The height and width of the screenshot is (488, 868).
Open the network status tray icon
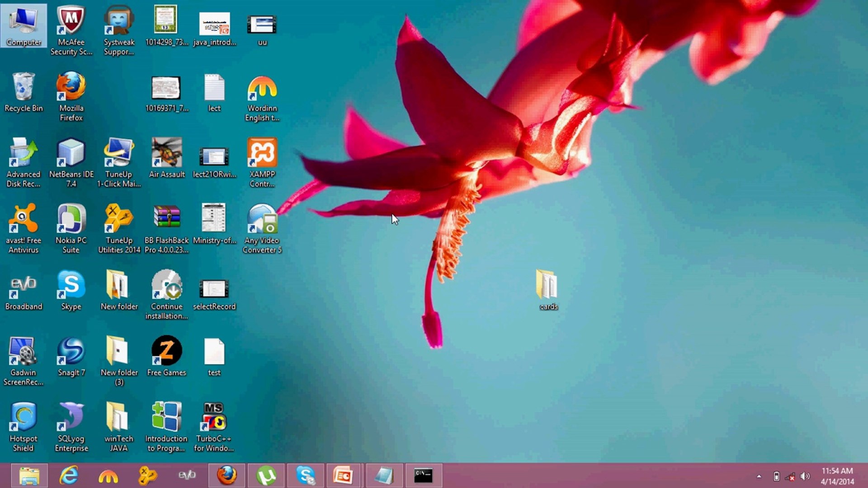tap(790, 476)
